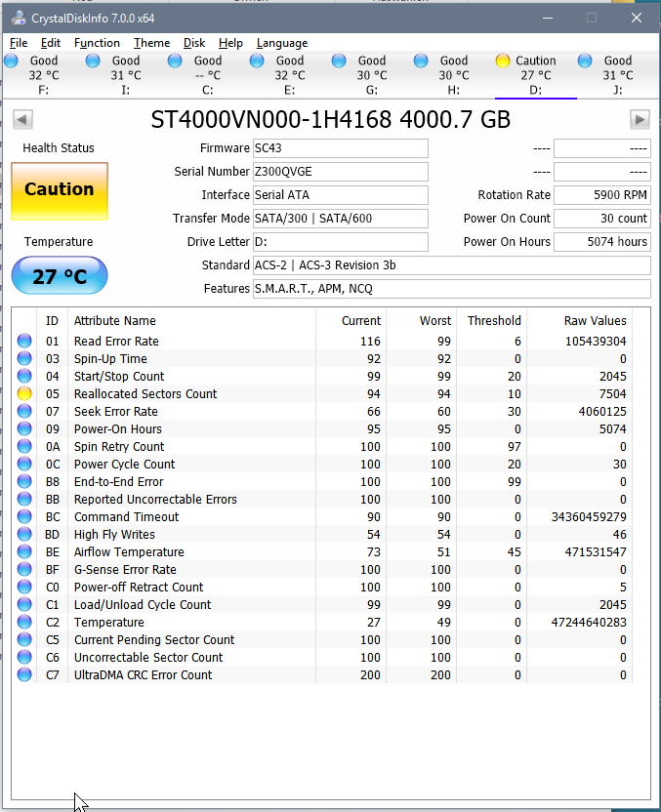Viewport: 661px width, 812px height.
Task: Select drive E: status orb
Action: (x=257, y=61)
